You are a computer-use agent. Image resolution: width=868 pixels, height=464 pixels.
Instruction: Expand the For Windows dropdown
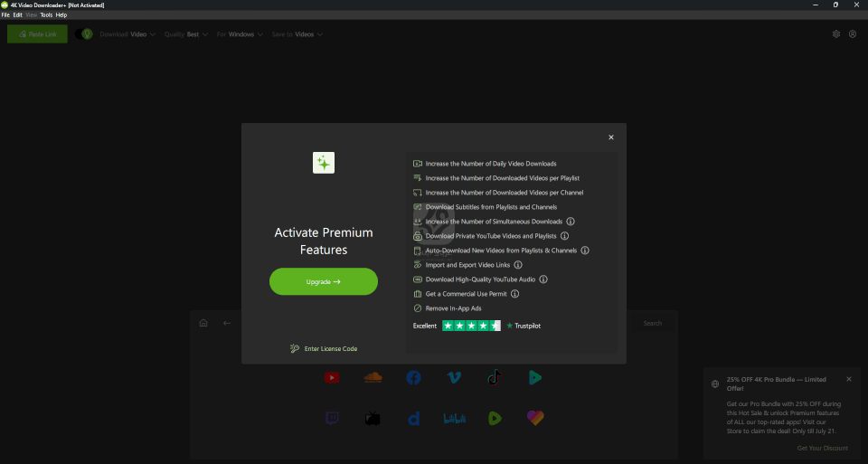point(240,34)
